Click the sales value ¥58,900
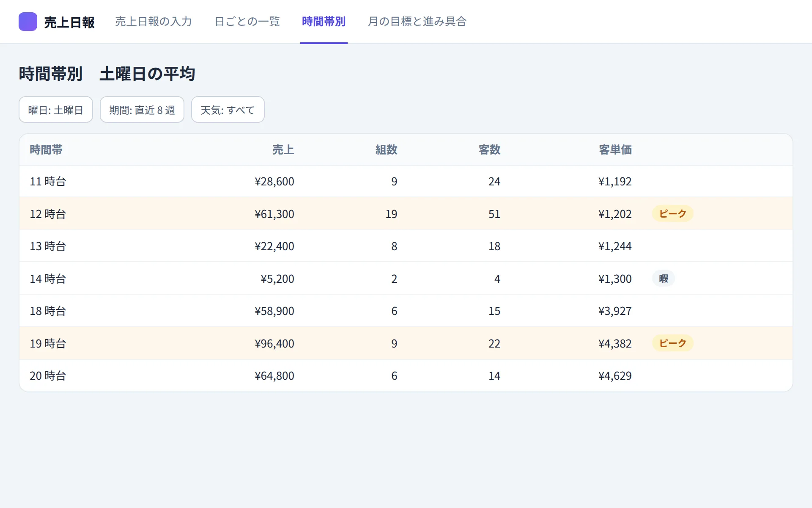Viewport: 812px width, 508px height. pyautogui.click(x=274, y=311)
